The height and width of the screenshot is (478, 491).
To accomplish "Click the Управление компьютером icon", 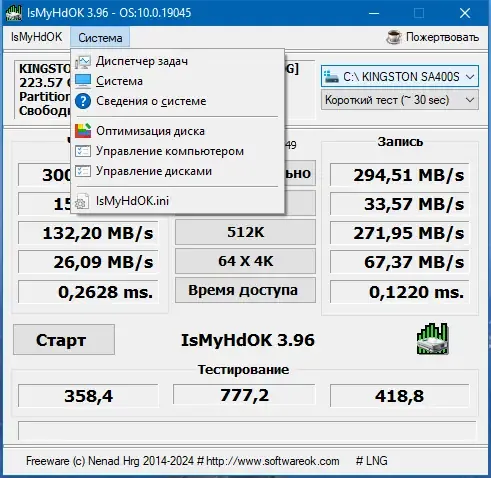I will (83, 151).
